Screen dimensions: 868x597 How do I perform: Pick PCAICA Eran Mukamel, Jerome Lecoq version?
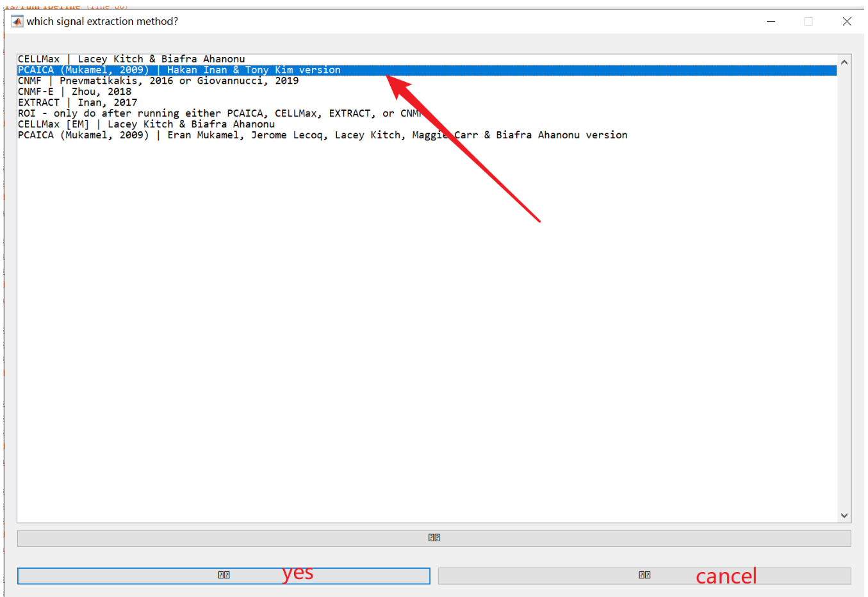(x=427, y=135)
